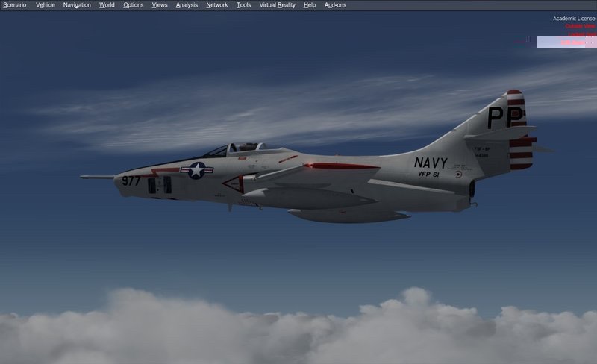Open the Tools menu
This screenshot has width=597, height=364.
pyautogui.click(x=244, y=5)
